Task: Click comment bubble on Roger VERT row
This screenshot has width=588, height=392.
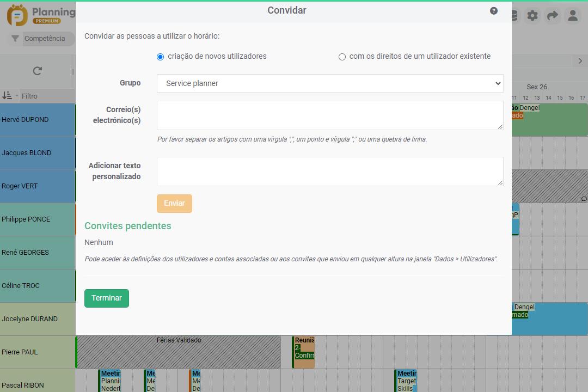Action: tap(584, 199)
